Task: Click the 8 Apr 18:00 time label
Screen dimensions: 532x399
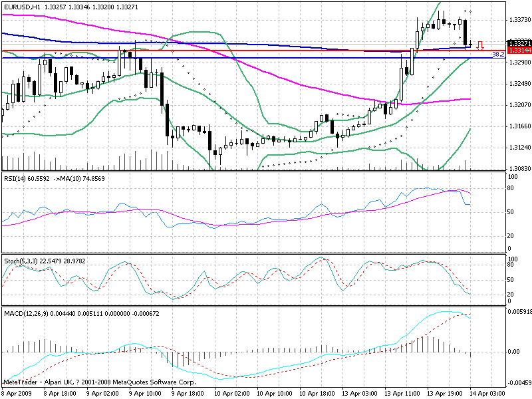Action: (60, 393)
